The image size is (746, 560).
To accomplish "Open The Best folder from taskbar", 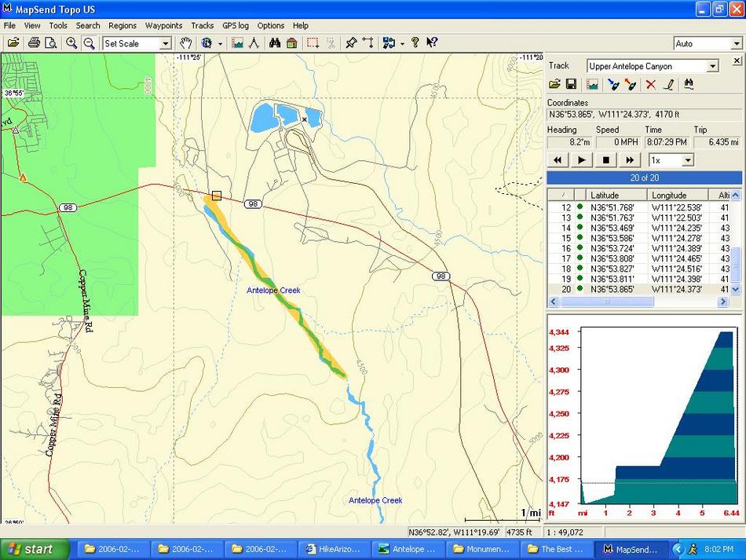I will point(556,549).
